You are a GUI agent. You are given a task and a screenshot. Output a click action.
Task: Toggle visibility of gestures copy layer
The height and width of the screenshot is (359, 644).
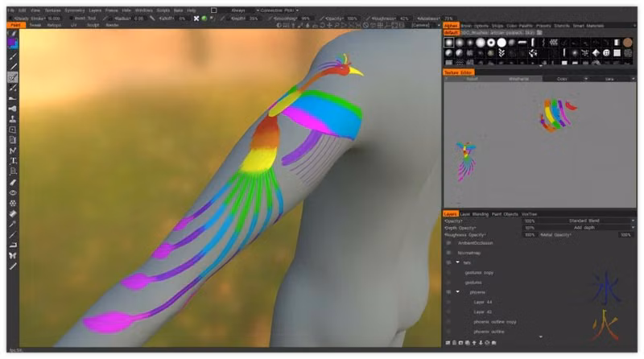pos(448,273)
